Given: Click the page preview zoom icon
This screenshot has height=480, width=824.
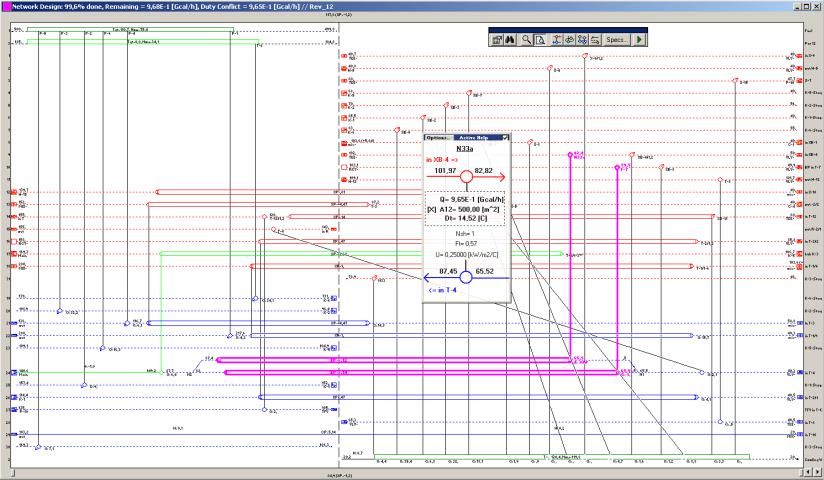Looking at the screenshot, I should pyautogui.click(x=540, y=39).
